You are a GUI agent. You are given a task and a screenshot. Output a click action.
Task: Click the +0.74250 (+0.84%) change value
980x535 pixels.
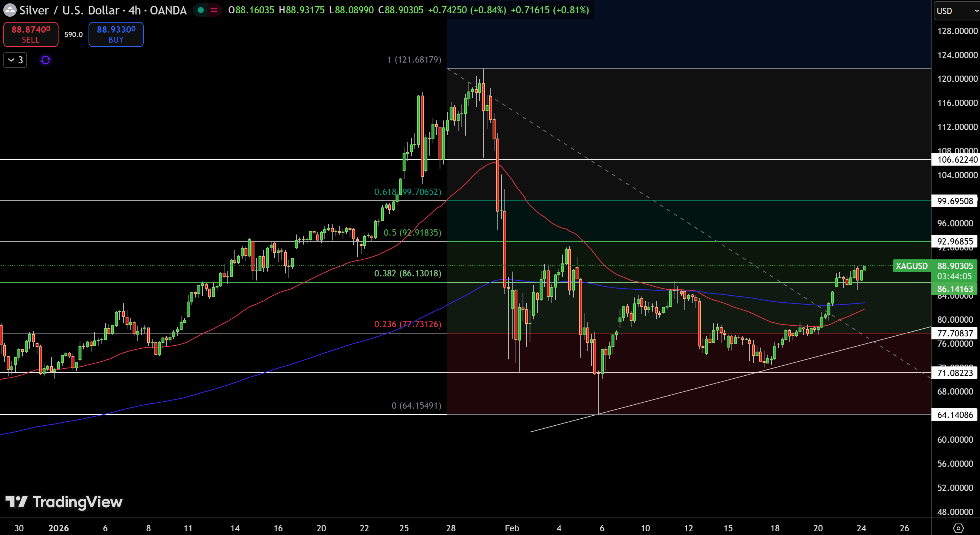coord(467,10)
